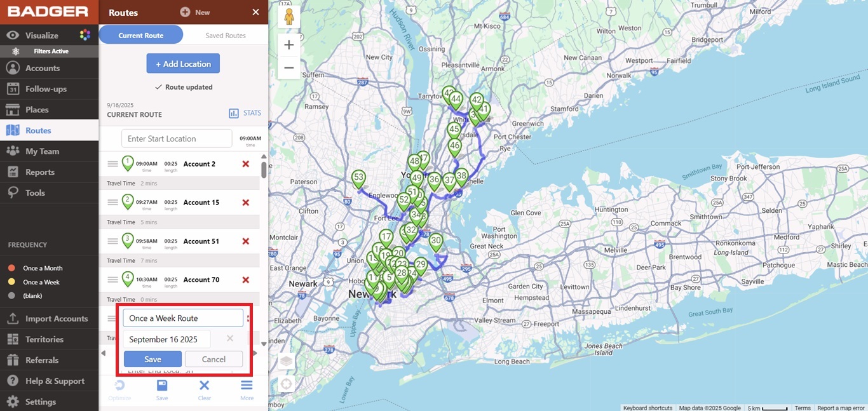Switch to the Current Route tab
Image resolution: width=868 pixels, height=411 pixels.
[141, 36]
